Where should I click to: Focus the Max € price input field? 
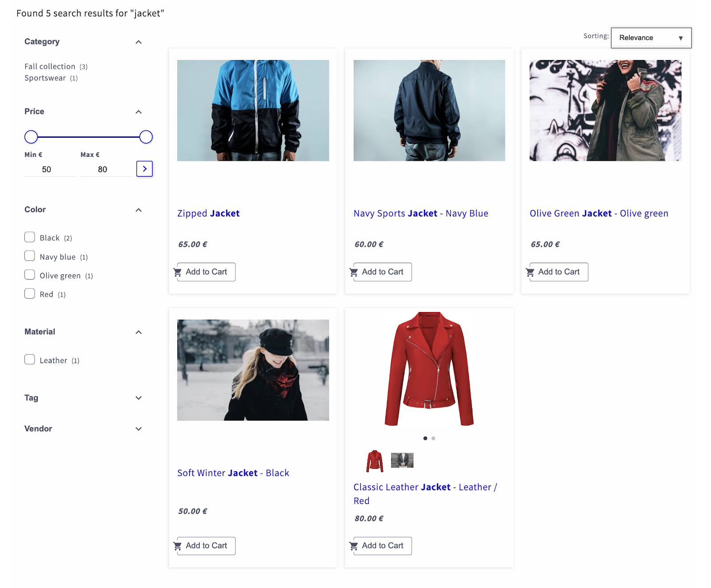click(x=106, y=169)
